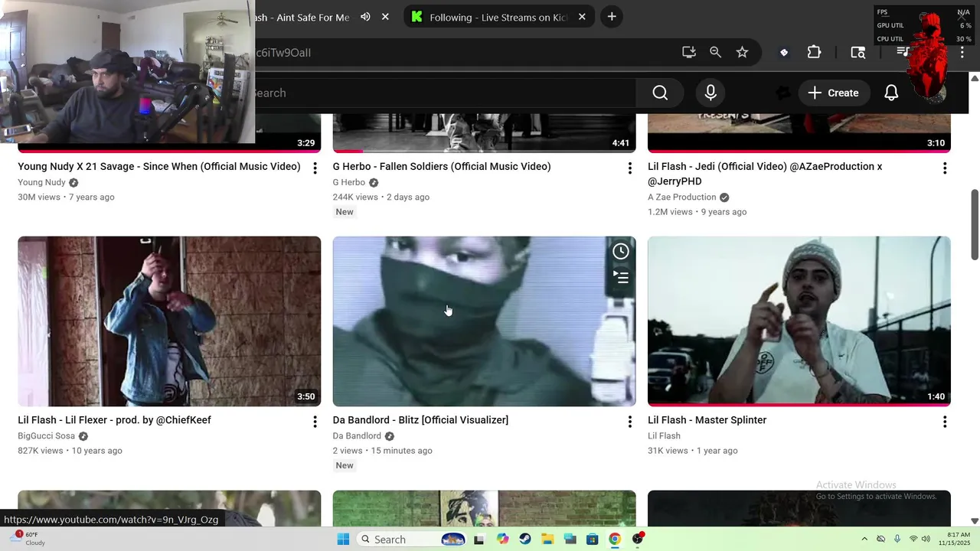Image resolution: width=980 pixels, height=551 pixels.
Task: Open the Chrome three-dot menu
Action: tap(962, 52)
